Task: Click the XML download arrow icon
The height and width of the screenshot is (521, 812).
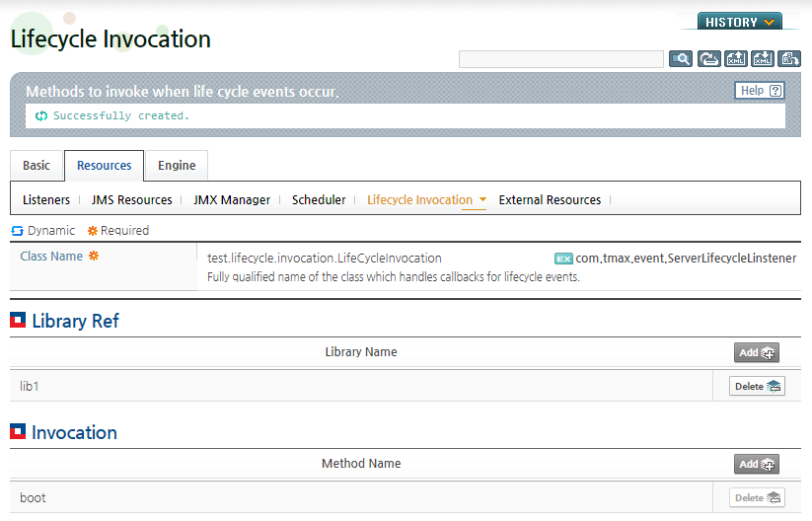Action: click(x=763, y=59)
